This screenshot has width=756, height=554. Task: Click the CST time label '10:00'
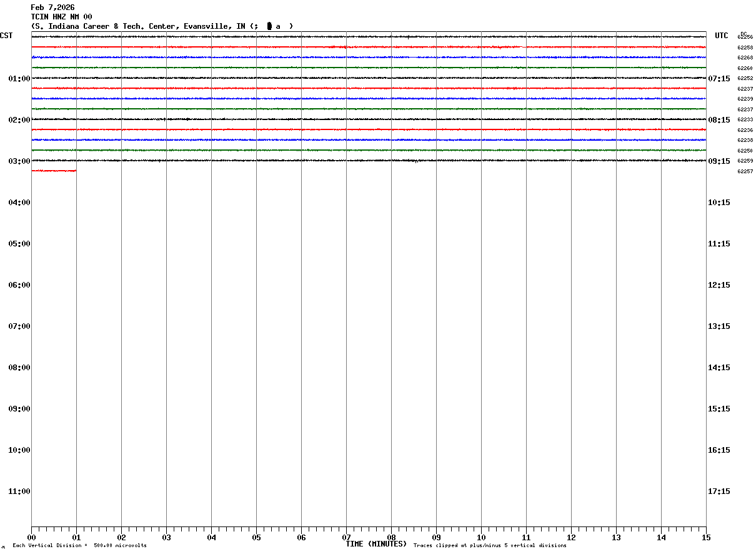pos(19,450)
